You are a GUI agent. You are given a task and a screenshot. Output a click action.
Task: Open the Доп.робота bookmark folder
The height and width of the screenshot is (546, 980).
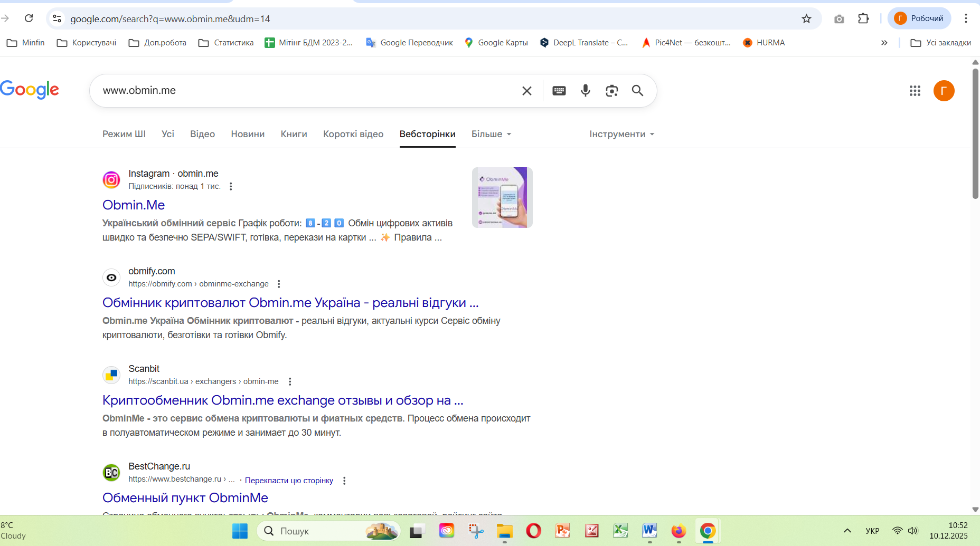pyautogui.click(x=157, y=43)
